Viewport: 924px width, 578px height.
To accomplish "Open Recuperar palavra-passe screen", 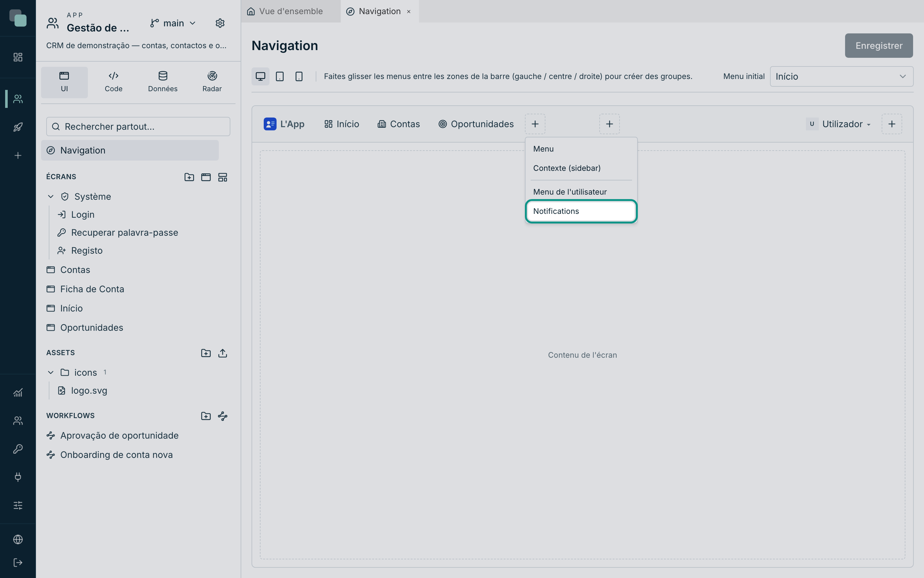I will point(118,232).
